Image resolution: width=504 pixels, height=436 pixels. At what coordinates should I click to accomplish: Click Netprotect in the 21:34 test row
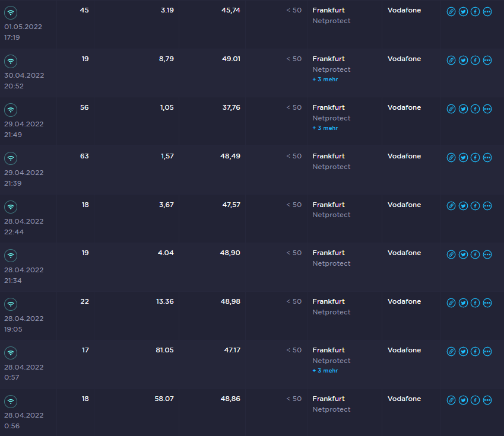[331, 263]
